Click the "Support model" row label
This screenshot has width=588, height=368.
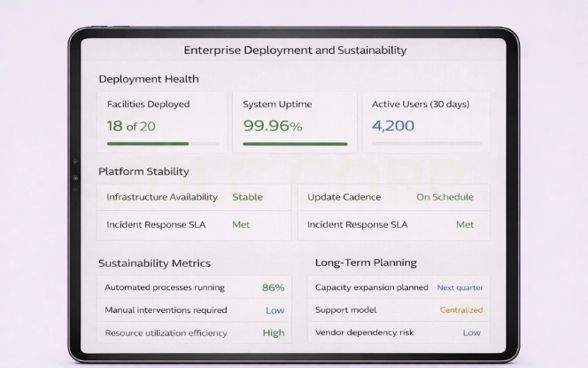(345, 310)
